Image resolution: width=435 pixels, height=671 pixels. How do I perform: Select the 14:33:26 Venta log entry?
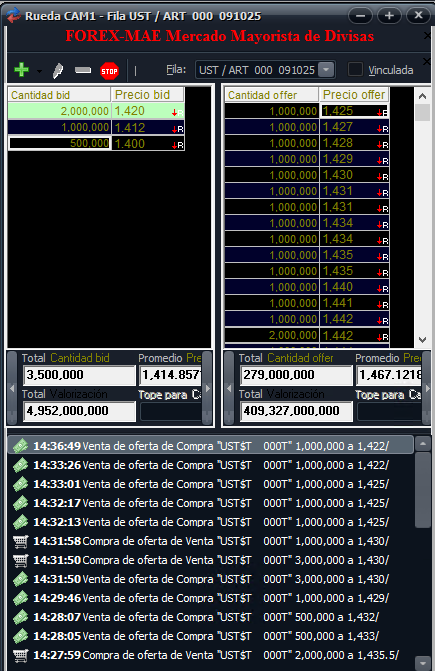click(x=211, y=465)
